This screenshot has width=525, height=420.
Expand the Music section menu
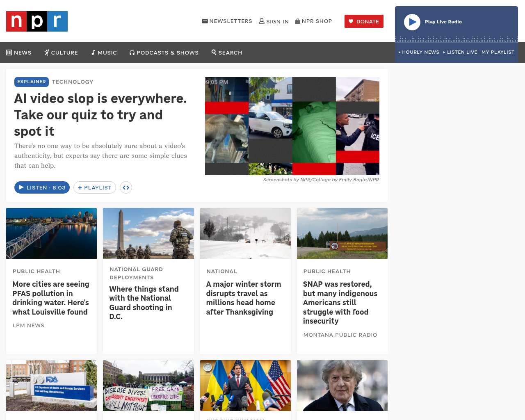(x=104, y=52)
